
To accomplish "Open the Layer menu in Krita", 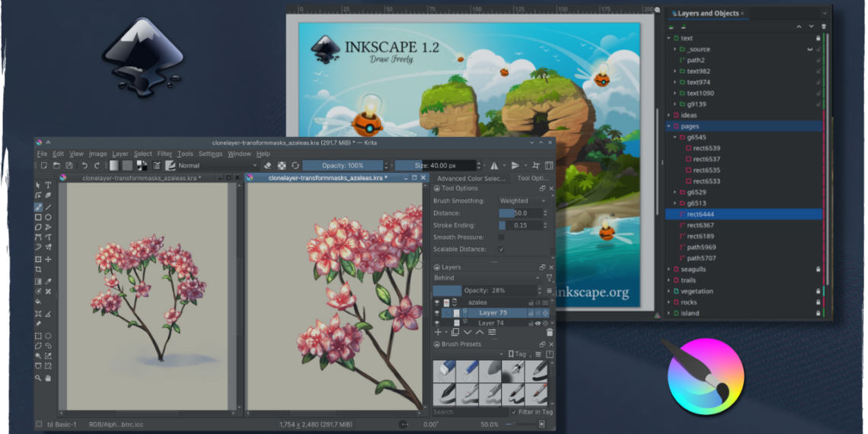I will [x=120, y=154].
